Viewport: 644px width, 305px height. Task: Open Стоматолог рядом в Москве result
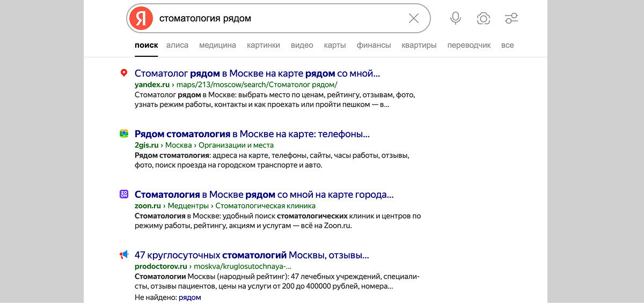point(257,74)
